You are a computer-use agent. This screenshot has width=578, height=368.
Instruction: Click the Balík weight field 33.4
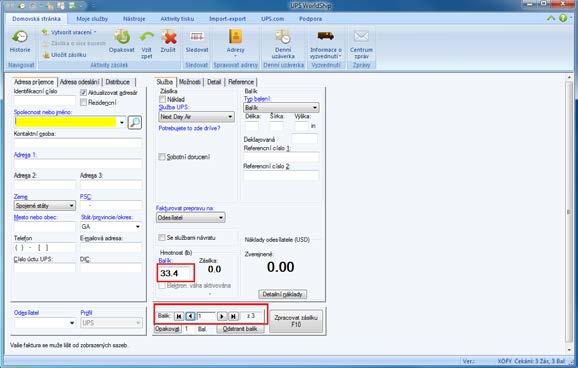click(176, 274)
